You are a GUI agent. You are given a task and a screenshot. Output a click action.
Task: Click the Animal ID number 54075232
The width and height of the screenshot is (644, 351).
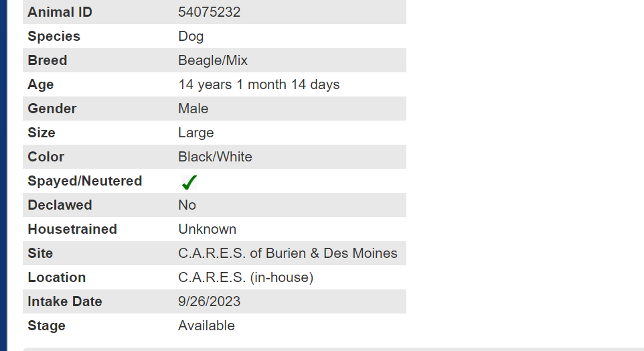point(209,12)
